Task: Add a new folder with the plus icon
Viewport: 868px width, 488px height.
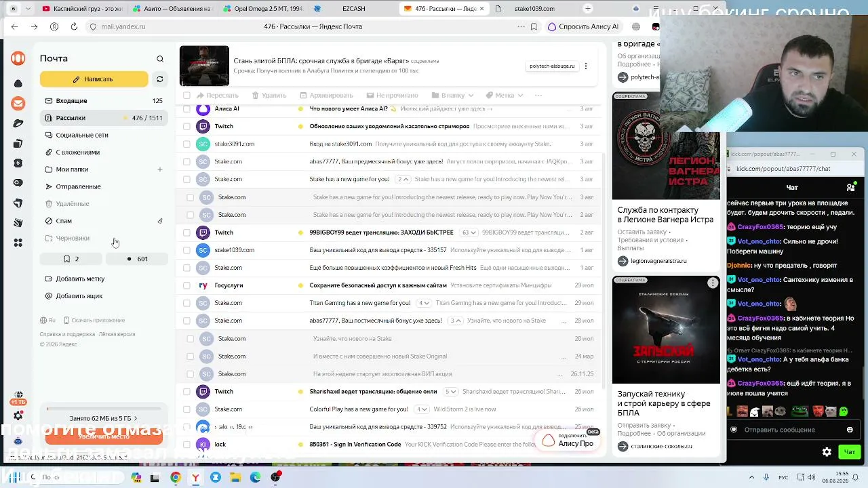Action: (x=160, y=169)
